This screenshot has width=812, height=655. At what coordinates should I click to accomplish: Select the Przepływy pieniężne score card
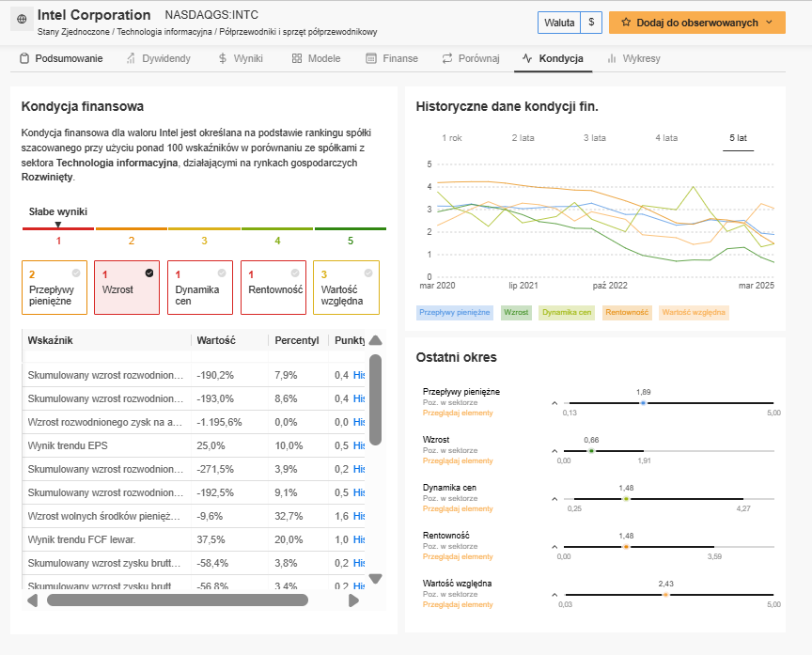tap(55, 288)
